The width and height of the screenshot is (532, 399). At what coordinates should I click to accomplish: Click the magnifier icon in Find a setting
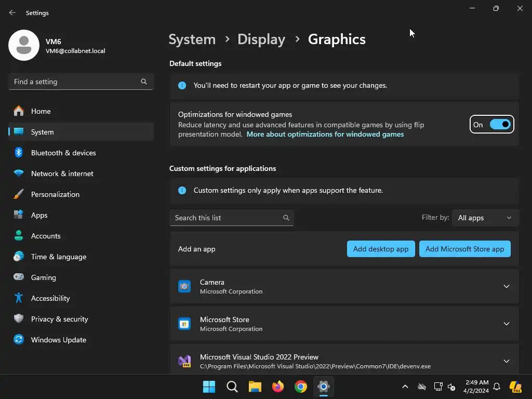pyautogui.click(x=144, y=82)
